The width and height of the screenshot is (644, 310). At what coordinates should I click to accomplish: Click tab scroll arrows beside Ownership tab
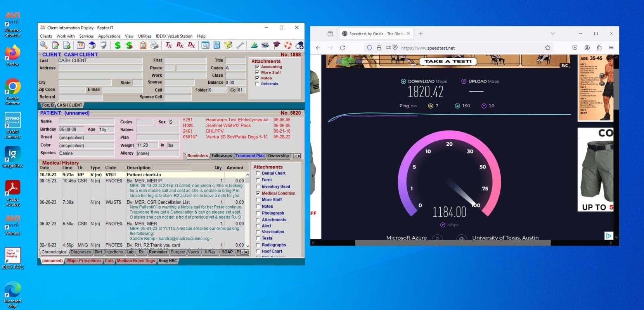(x=297, y=156)
